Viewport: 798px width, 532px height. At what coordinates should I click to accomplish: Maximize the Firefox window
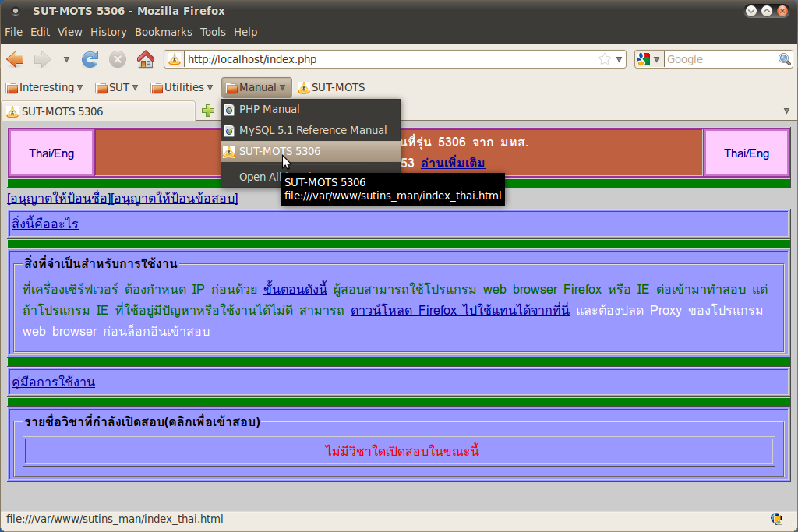[x=767, y=11]
